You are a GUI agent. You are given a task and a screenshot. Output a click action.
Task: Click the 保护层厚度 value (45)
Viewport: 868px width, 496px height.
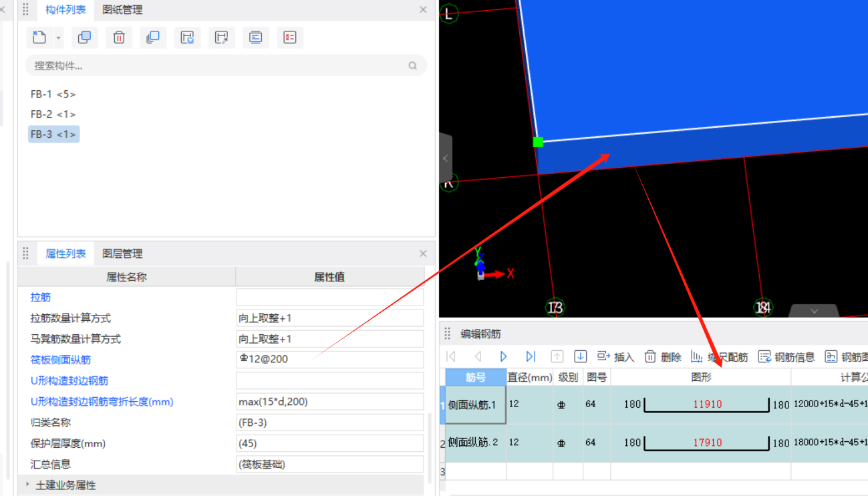(x=330, y=443)
